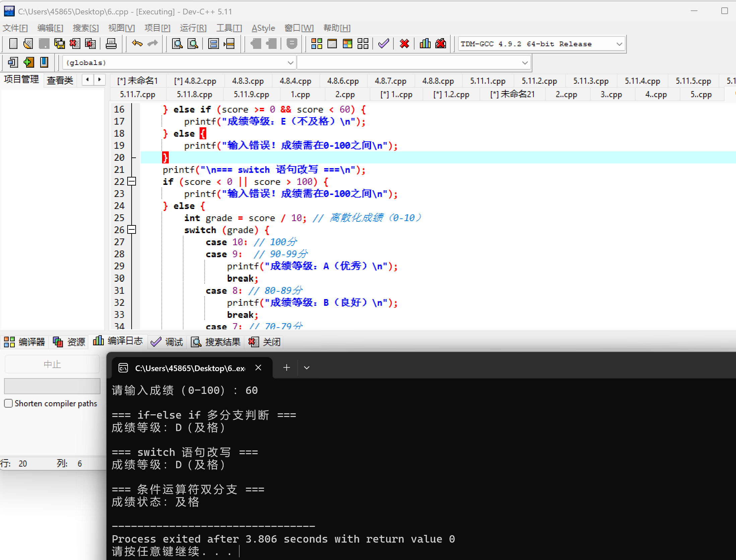The width and height of the screenshot is (736, 560).
Task: Click the Undo arrow icon
Action: (137, 44)
